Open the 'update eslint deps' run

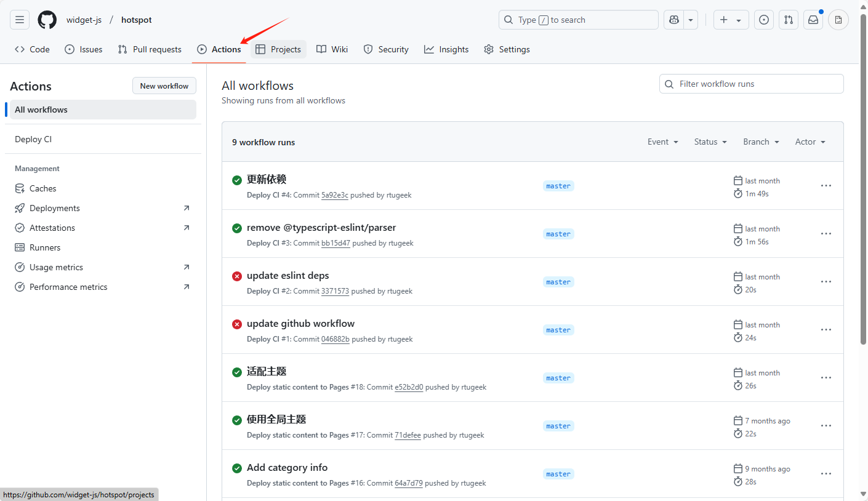[288, 275]
